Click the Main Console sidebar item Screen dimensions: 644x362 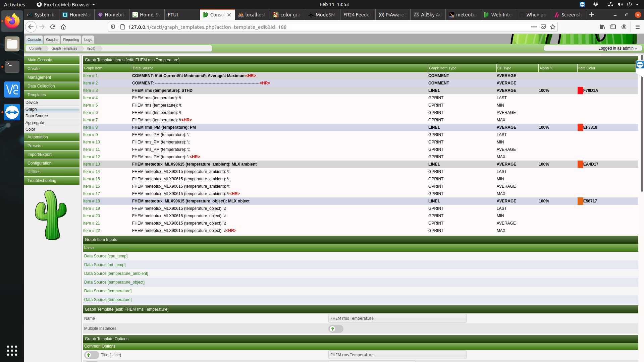point(52,60)
